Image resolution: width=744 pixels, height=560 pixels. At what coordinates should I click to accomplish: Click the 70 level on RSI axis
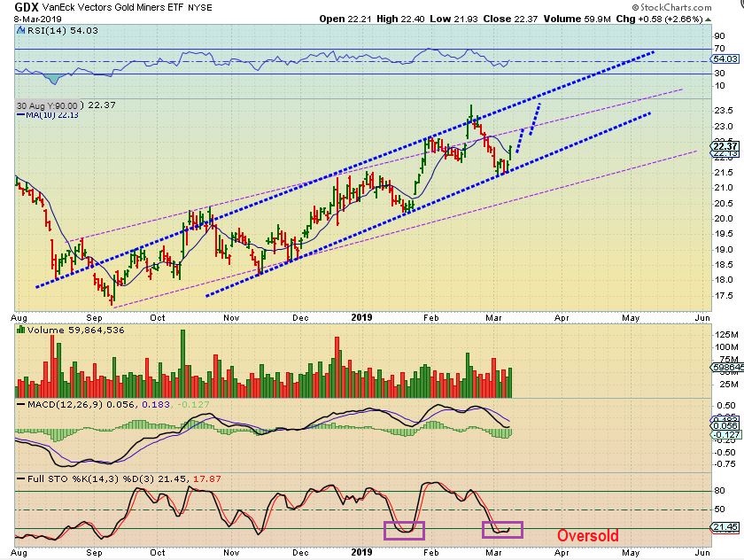[719, 49]
